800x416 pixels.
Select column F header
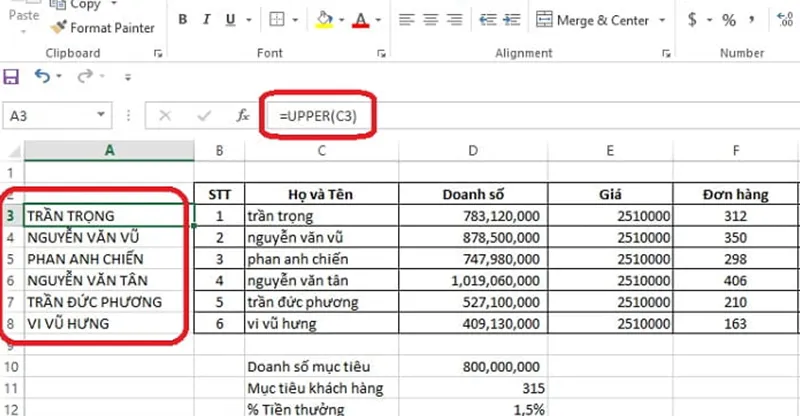[x=736, y=151]
